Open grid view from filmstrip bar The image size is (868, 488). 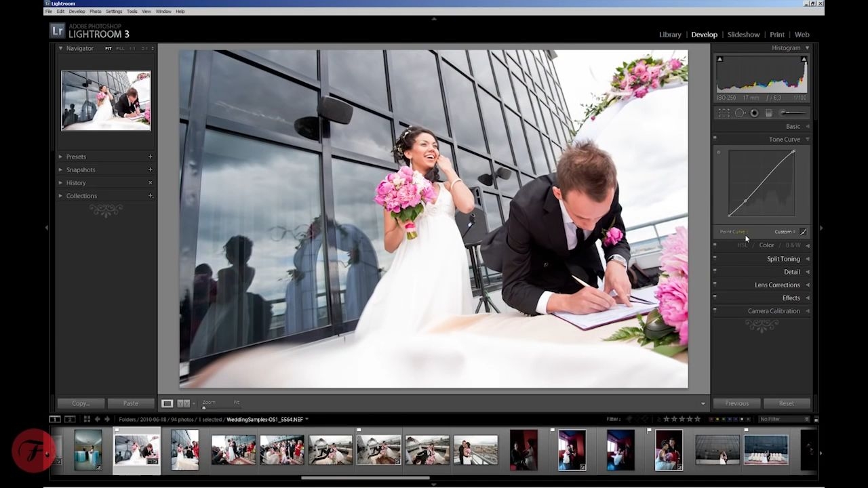pos(87,420)
